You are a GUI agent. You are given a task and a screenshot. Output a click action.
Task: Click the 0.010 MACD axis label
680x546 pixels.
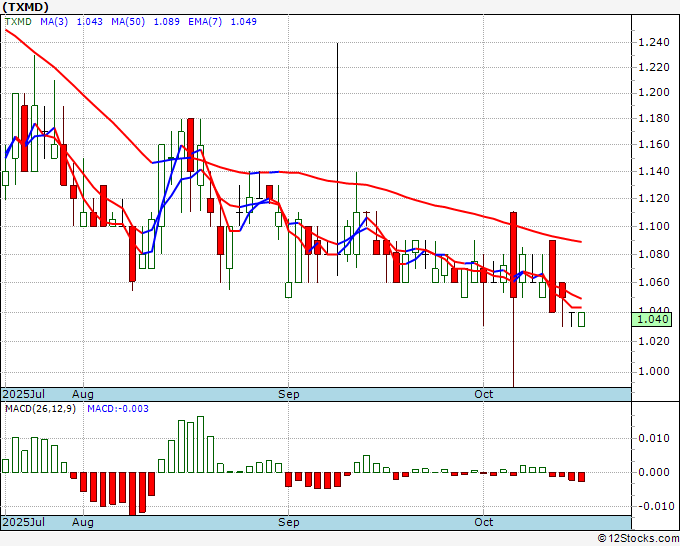(654, 438)
